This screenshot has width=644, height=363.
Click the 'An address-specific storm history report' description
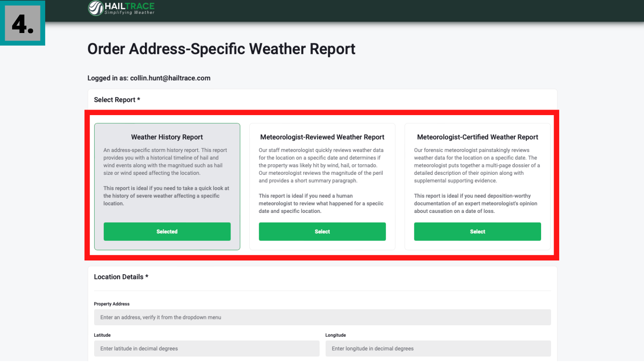coord(165,161)
